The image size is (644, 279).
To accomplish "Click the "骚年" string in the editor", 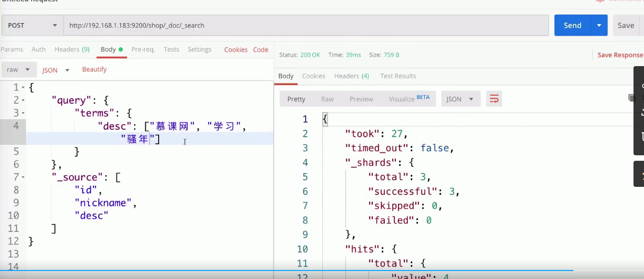I will (138, 139).
